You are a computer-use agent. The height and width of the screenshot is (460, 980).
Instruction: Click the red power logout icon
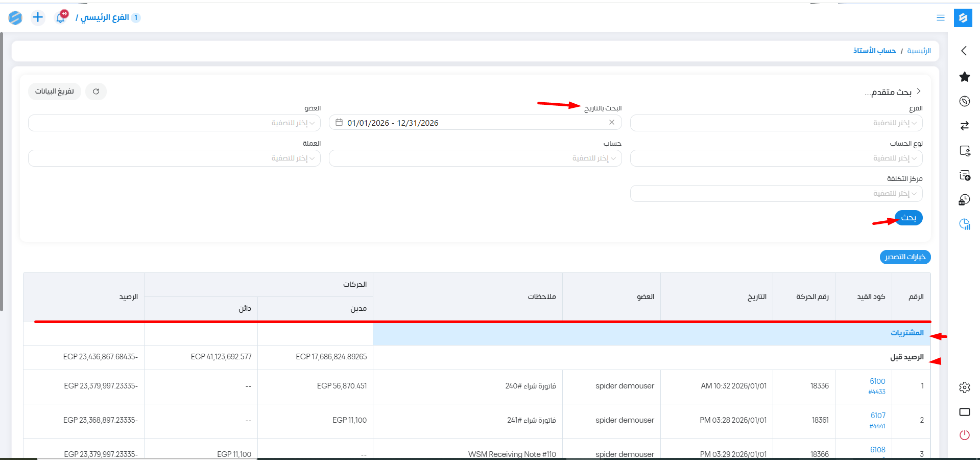point(964,435)
